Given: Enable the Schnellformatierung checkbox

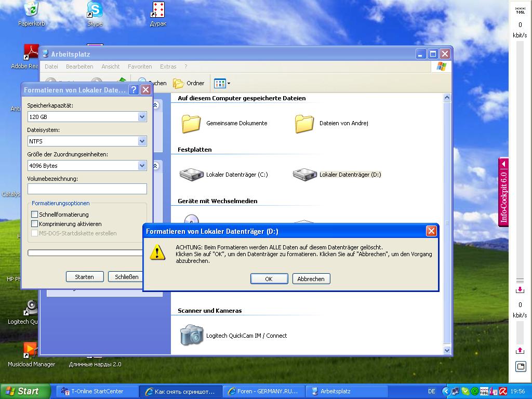Looking at the screenshot, I should click(35, 215).
